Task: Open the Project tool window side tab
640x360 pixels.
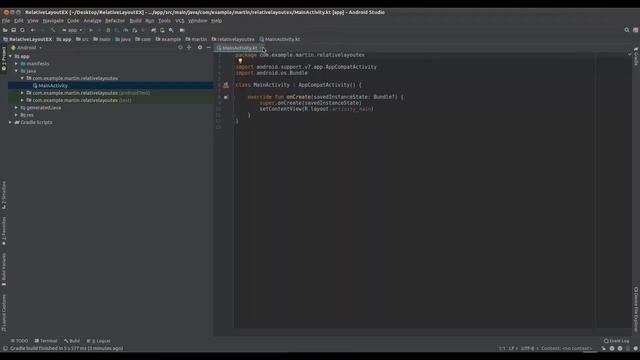Action: pos(4,58)
